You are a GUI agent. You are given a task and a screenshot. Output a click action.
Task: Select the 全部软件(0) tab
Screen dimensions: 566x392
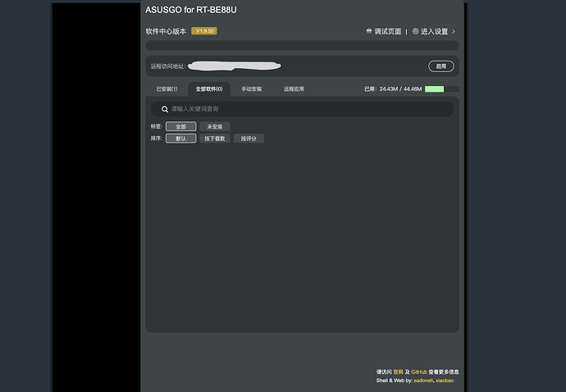[209, 89]
